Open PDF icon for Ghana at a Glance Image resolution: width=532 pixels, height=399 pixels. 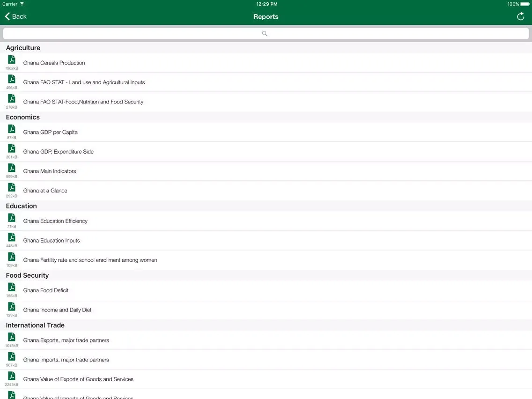pyautogui.click(x=12, y=187)
